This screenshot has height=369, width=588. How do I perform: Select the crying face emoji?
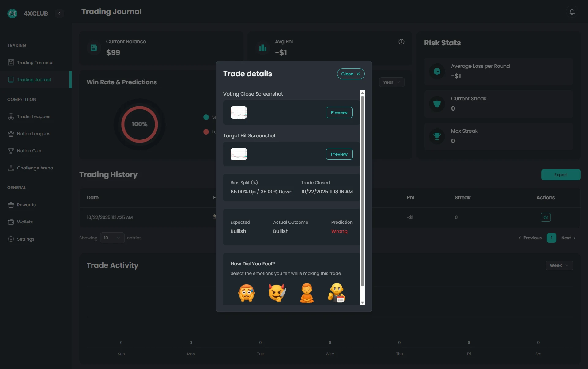tap(246, 293)
